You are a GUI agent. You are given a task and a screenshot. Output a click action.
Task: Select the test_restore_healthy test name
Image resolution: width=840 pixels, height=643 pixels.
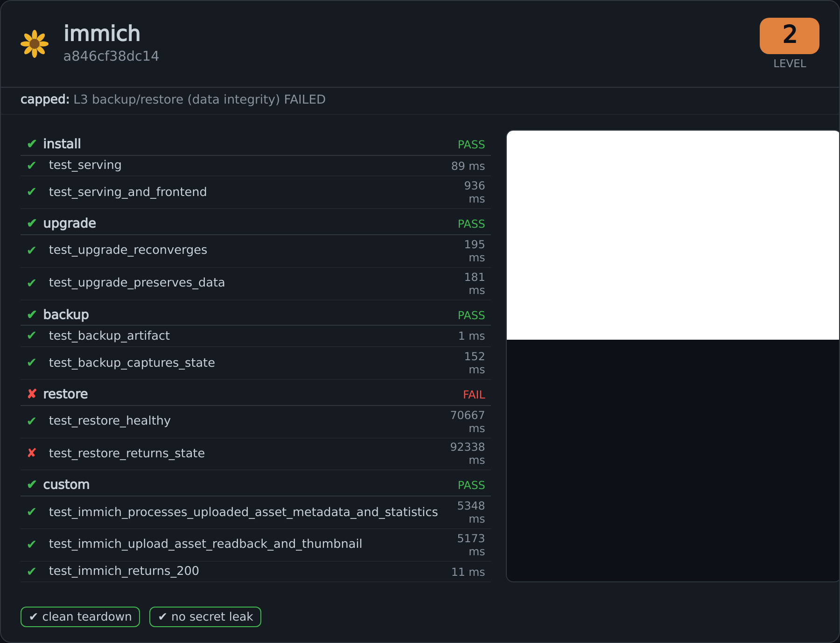coord(110,421)
